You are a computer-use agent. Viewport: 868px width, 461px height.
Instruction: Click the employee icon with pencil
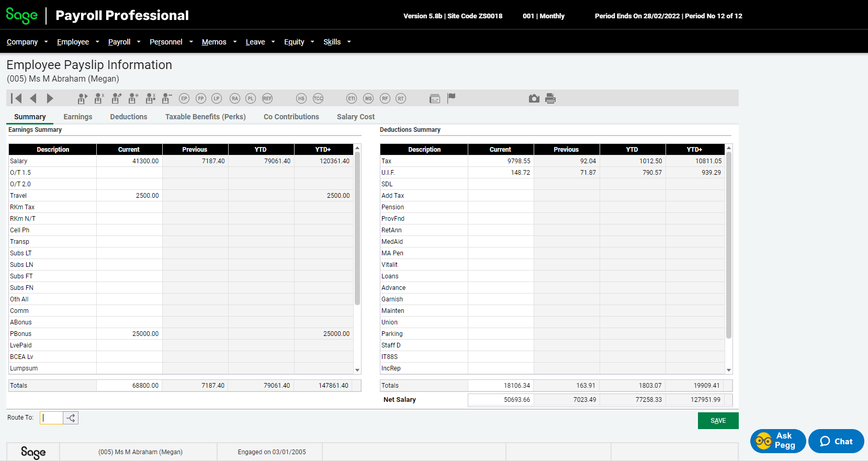click(x=117, y=98)
